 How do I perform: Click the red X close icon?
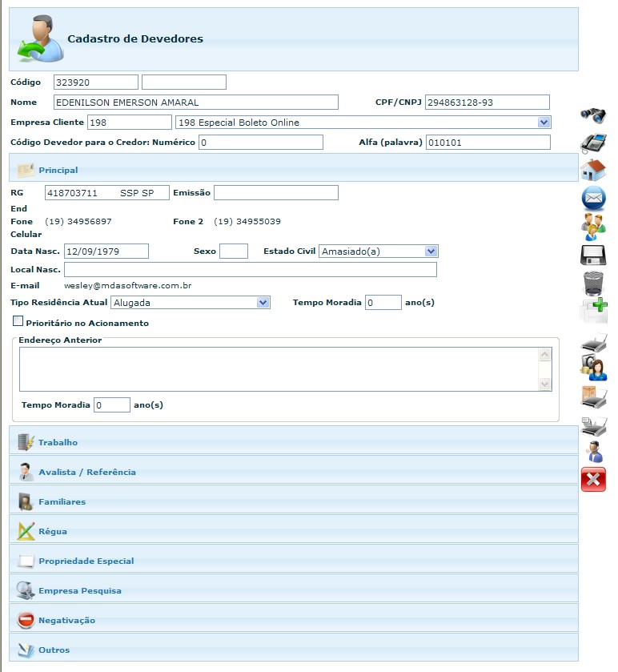tap(593, 479)
